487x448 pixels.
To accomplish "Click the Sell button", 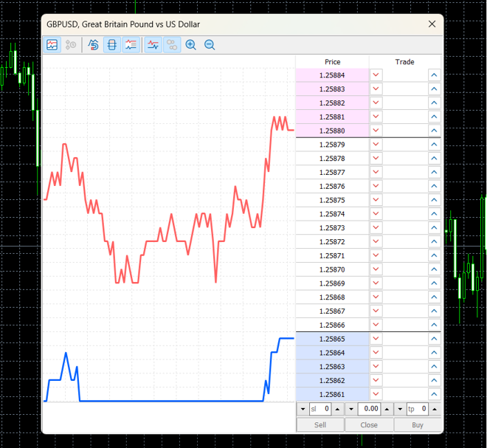I will (320, 424).
